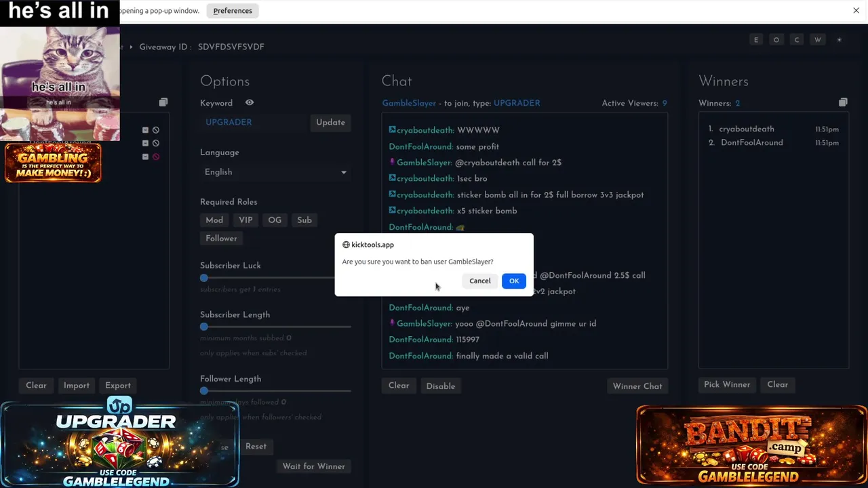Dismiss the browser pop-up notification bar
Screen dimensions: 868x488
pos(856,11)
